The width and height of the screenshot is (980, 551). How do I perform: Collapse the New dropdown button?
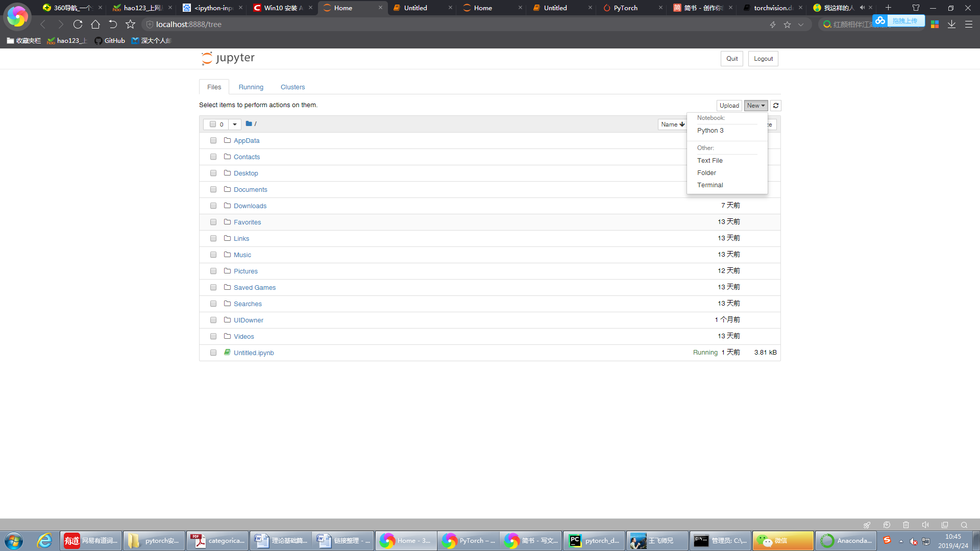(x=755, y=106)
